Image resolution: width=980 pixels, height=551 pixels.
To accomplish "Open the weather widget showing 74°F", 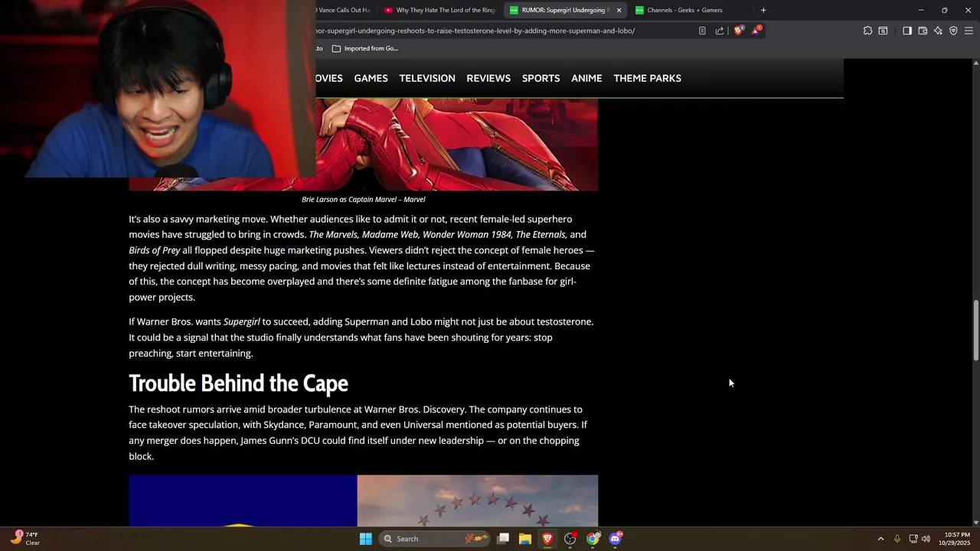I will click(x=24, y=539).
